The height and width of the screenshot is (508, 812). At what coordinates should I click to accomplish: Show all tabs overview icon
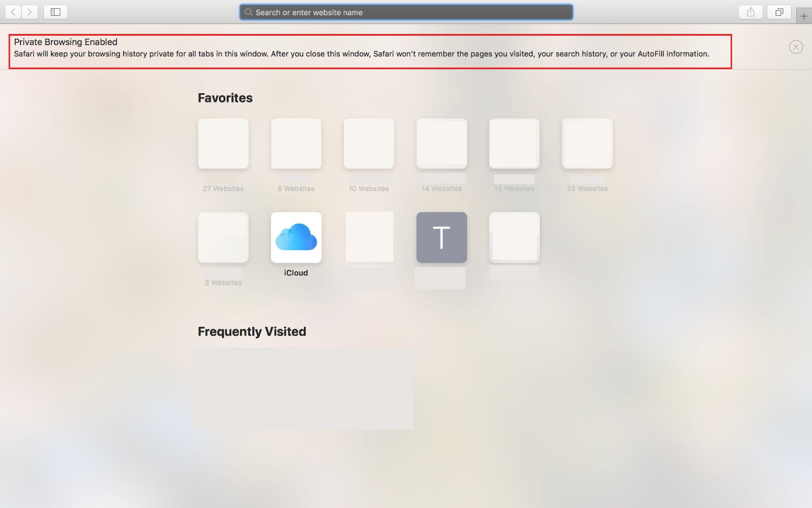click(779, 12)
